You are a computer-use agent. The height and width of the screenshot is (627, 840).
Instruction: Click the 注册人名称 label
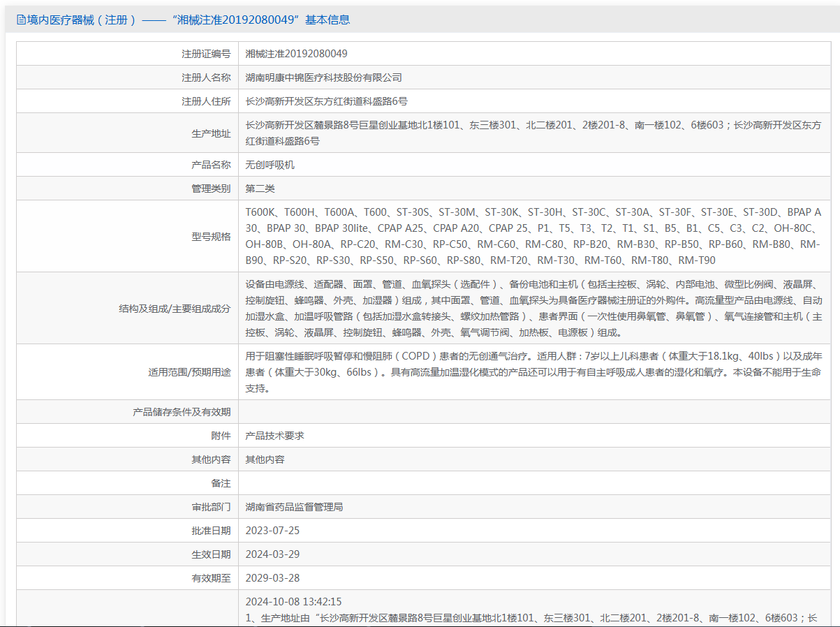pos(206,78)
